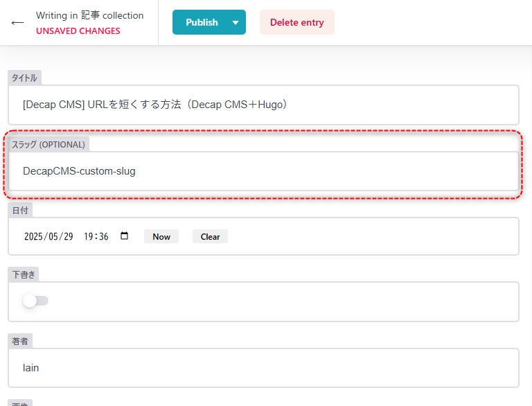The image size is (532, 406).
Task: Expand the Publish dropdown arrow
Action: 236,22
